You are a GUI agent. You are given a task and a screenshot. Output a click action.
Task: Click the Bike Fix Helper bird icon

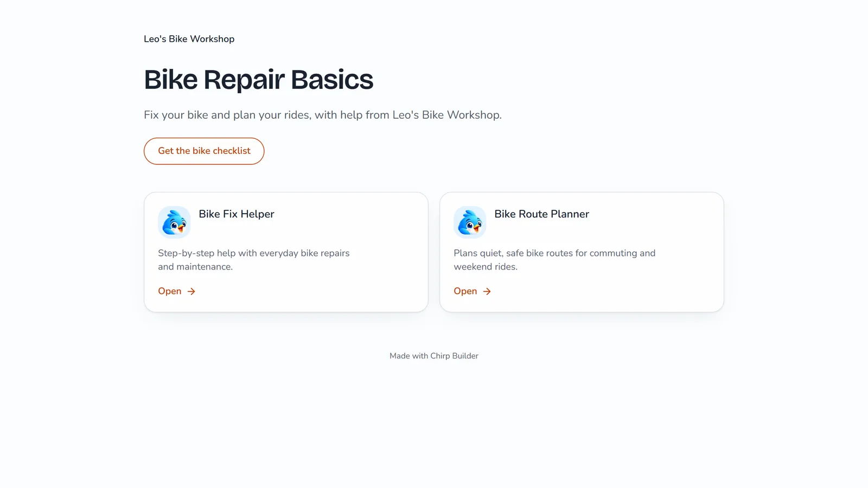coord(174,222)
